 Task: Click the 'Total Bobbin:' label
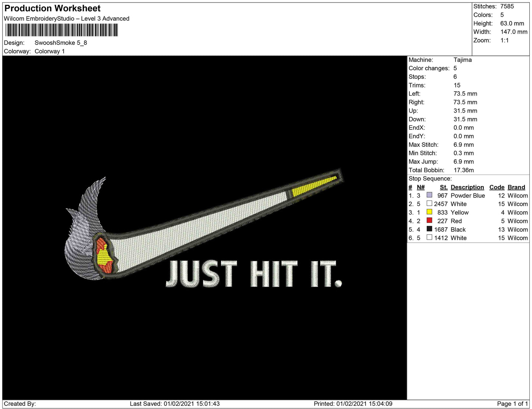pyautogui.click(x=426, y=170)
